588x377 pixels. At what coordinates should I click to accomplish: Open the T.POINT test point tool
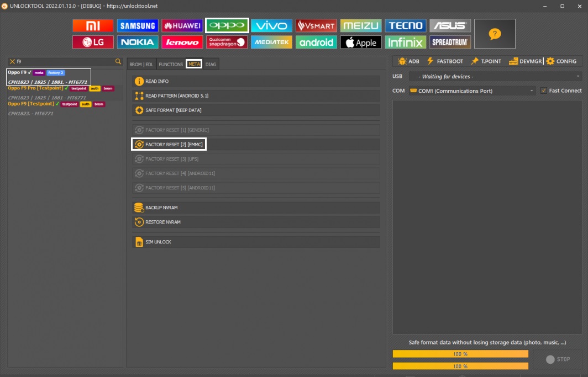(x=486, y=61)
